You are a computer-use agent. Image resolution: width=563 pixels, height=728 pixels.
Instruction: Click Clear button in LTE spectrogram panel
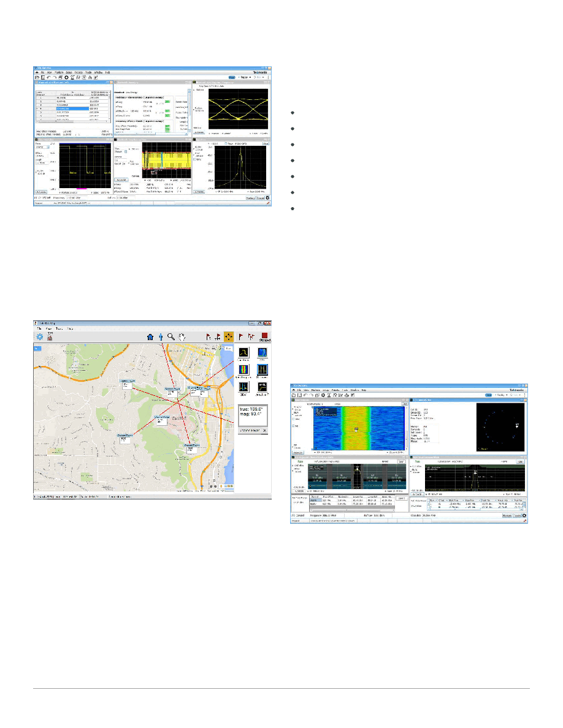point(405,404)
